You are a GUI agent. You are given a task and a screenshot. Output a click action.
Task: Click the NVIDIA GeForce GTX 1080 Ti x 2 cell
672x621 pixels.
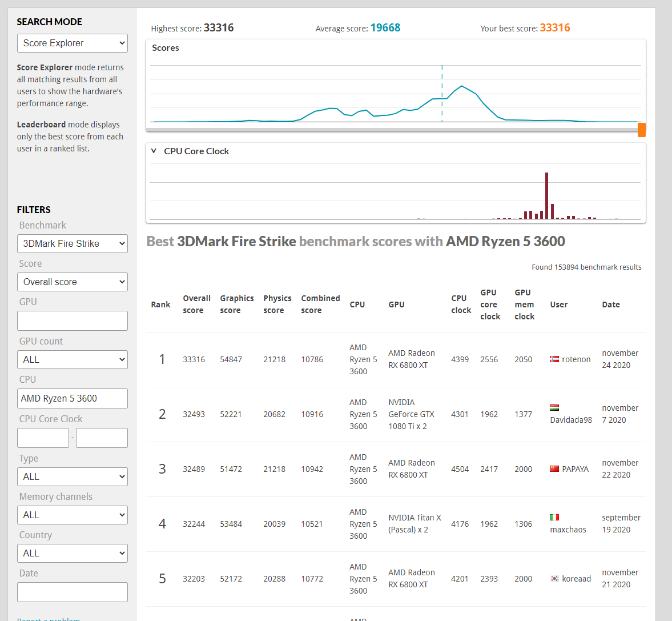click(x=412, y=414)
